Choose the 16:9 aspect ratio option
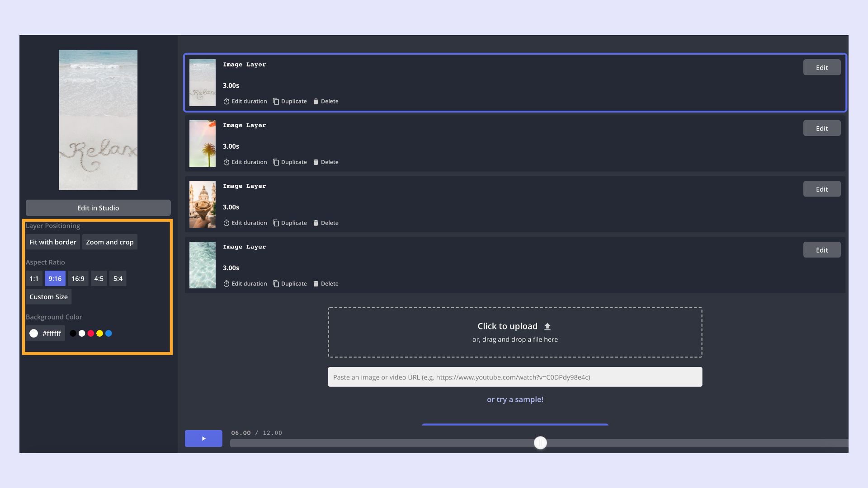868x488 pixels. (x=78, y=279)
